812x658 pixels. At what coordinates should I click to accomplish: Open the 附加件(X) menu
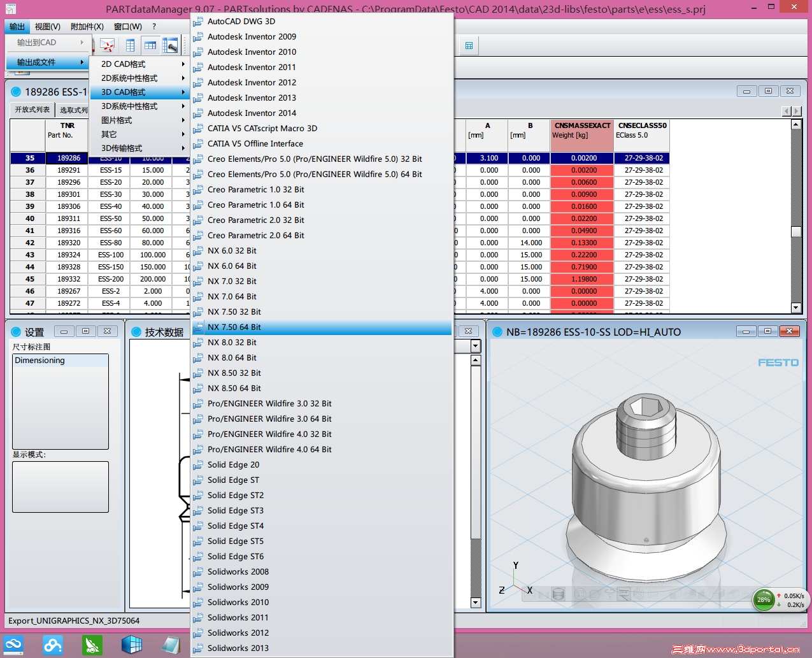tap(87, 26)
